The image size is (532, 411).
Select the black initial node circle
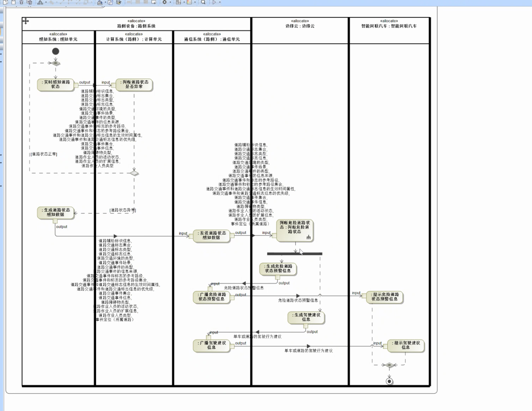pyautogui.click(x=56, y=51)
